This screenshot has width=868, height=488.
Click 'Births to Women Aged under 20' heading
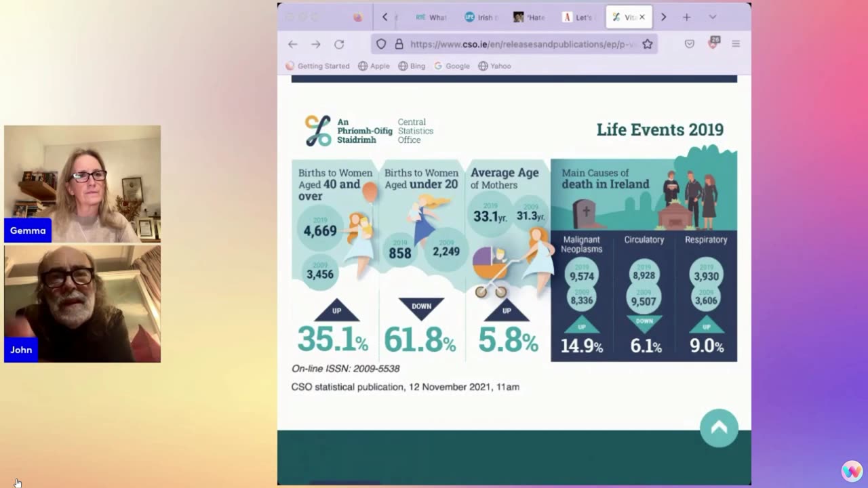click(x=421, y=179)
